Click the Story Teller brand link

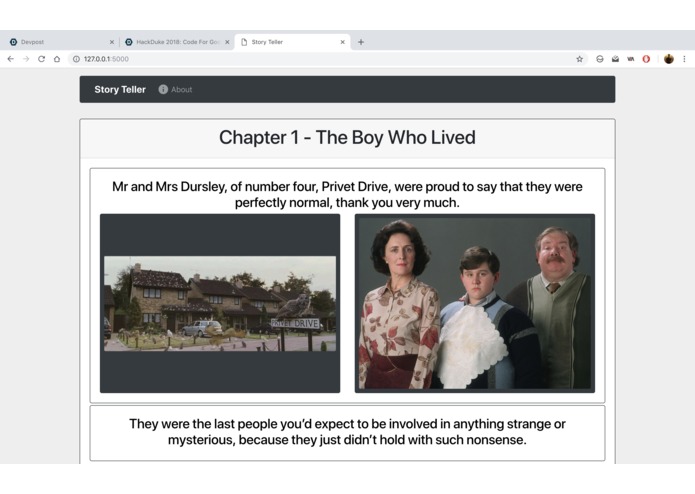[x=120, y=89]
